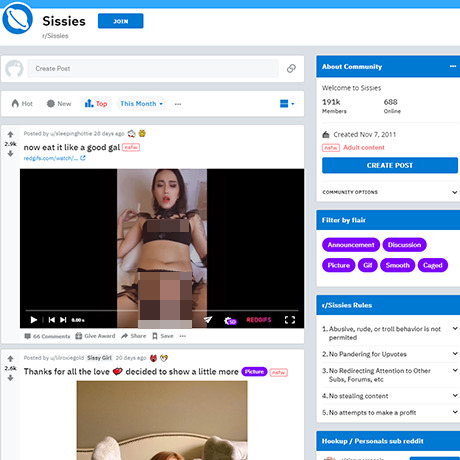The image size is (460, 460).
Task: Filter by Smooth flair
Action: [397, 265]
